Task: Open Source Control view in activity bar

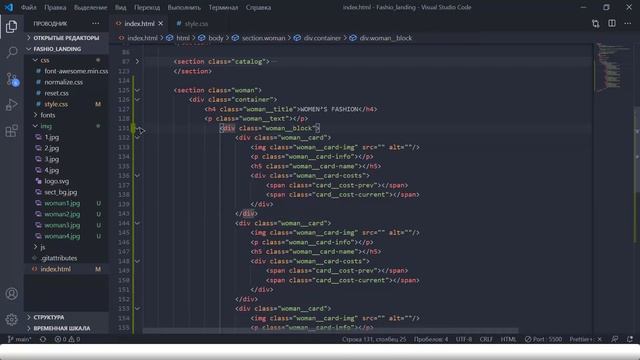Action: [x=11, y=79]
